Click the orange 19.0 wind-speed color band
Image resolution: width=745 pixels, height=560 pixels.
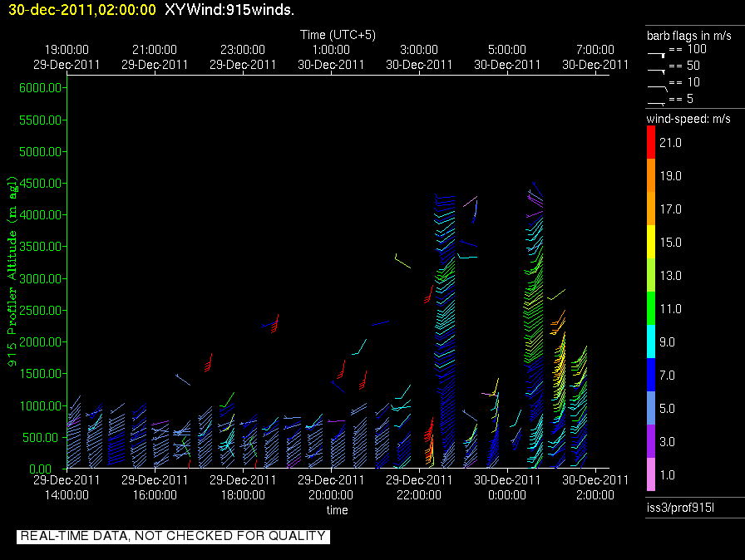click(x=651, y=175)
